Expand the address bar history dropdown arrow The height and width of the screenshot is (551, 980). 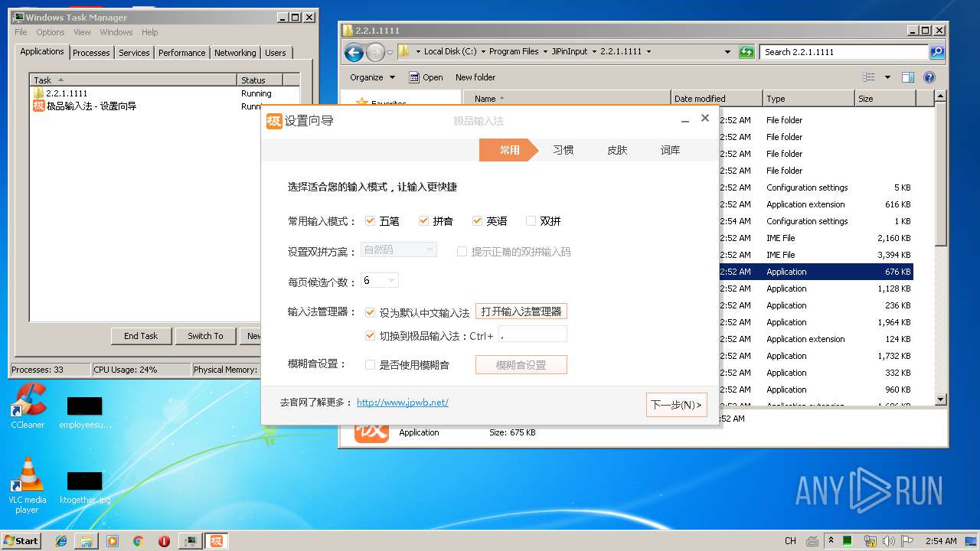727,52
